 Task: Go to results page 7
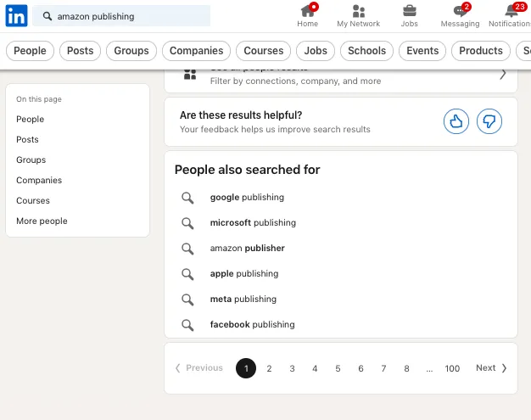click(383, 368)
